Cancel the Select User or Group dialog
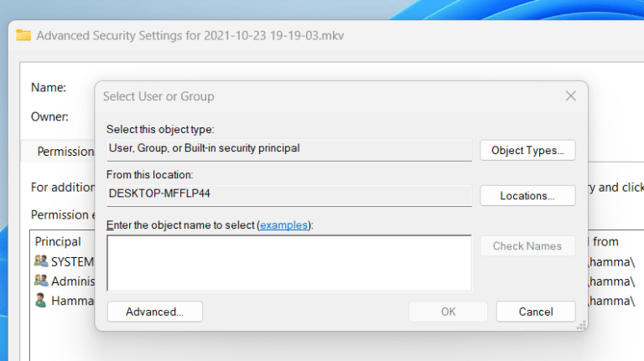Screen dimensions: 644x361 [535, 312]
